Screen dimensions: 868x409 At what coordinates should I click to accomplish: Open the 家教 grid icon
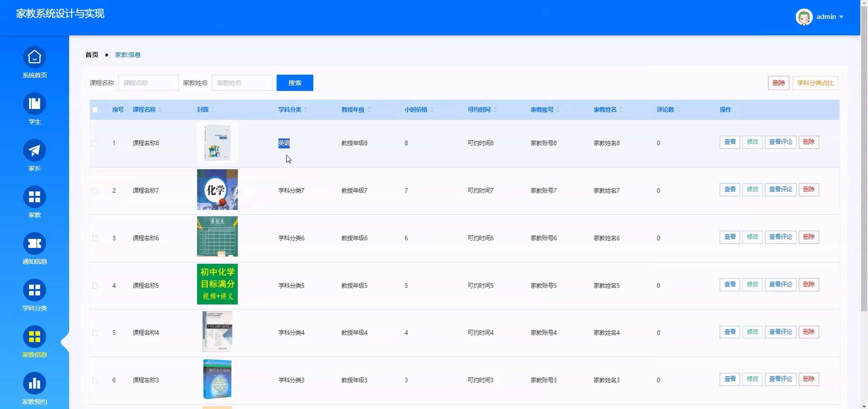pyautogui.click(x=35, y=197)
